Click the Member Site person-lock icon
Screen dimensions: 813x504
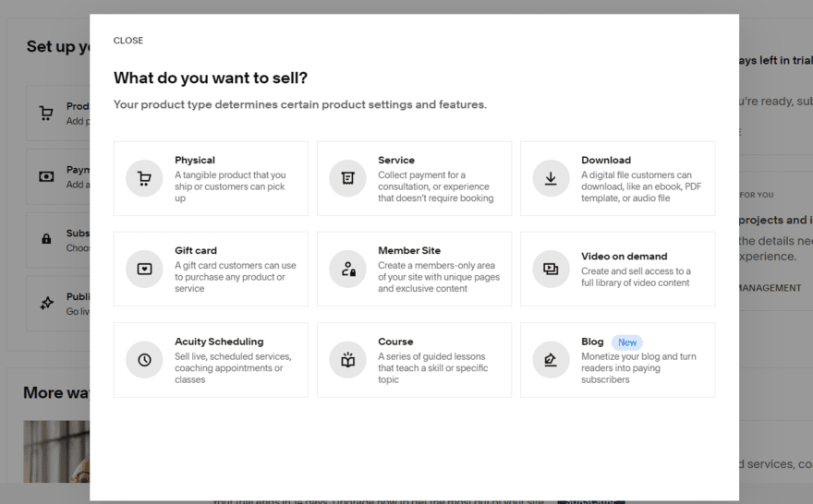pyautogui.click(x=348, y=269)
